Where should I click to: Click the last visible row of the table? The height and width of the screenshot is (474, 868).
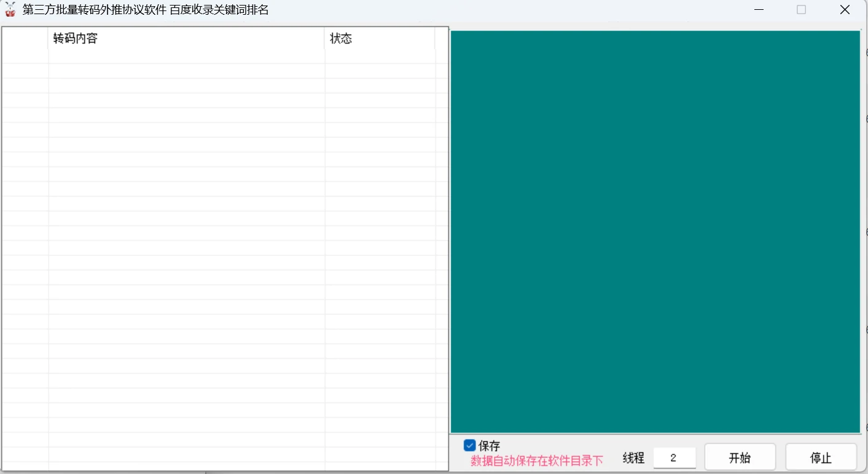(225, 455)
